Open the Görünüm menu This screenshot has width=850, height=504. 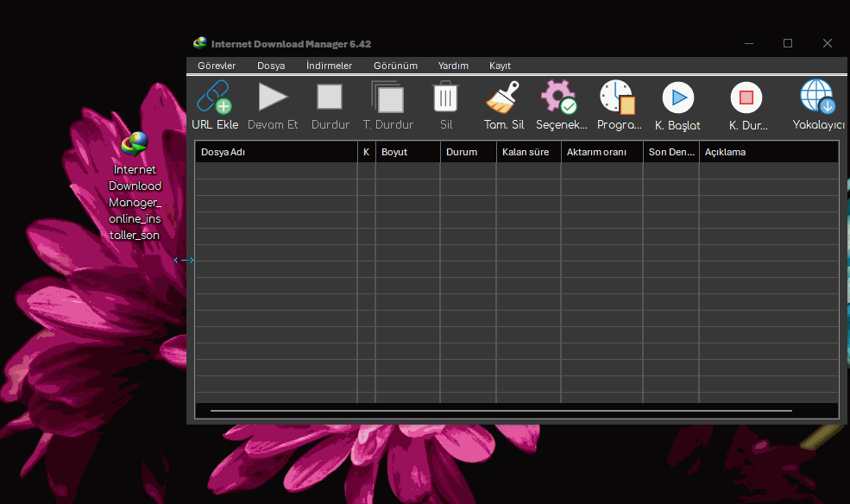tap(396, 66)
